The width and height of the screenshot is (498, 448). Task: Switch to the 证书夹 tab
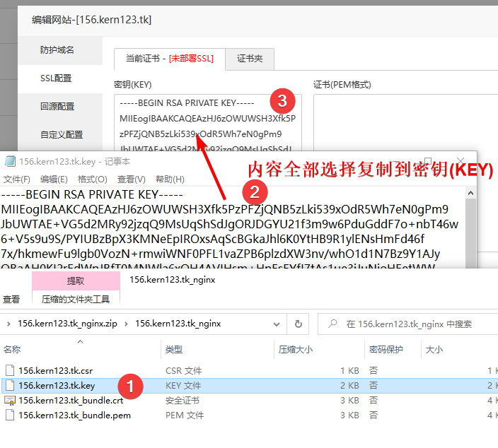(250, 59)
